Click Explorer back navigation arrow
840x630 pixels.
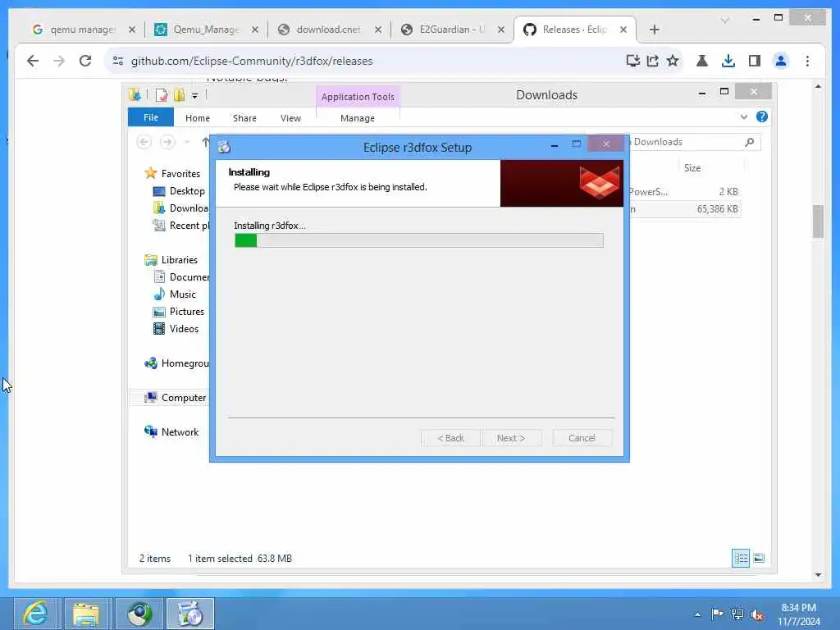click(144, 142)
